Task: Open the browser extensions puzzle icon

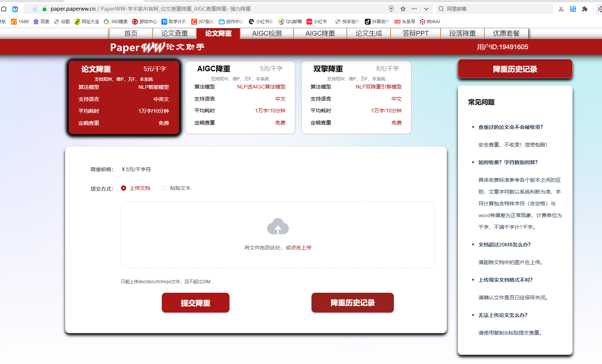Action: click(585, 9)
